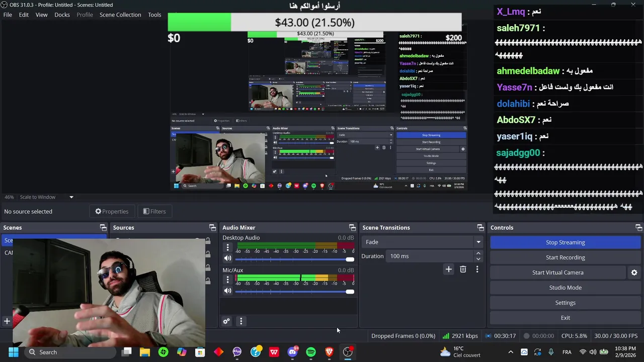This screenshot has width=644, height=362.
Task: Open OBS Settings button
Action: (x=565, y=303)
